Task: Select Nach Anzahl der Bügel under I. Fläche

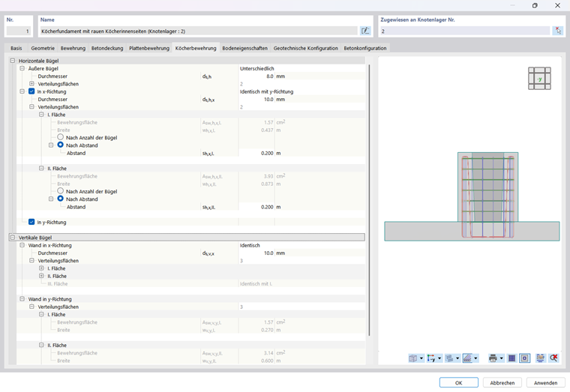Action: pyautogui.click(x=60, y=137)
